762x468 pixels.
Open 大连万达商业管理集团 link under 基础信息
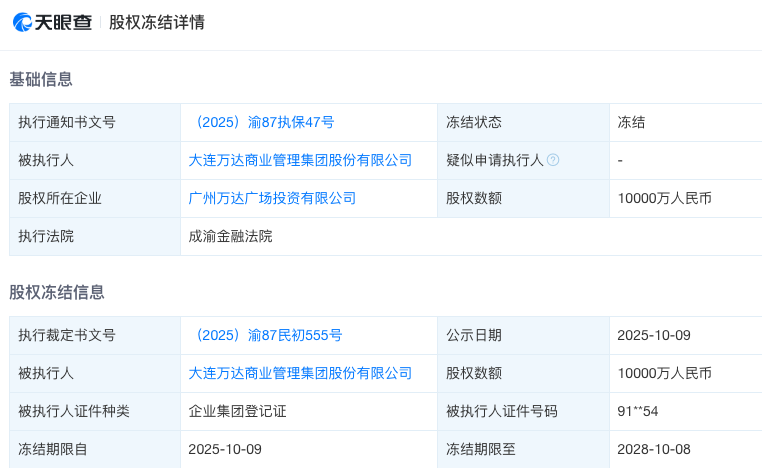[300, 160]
